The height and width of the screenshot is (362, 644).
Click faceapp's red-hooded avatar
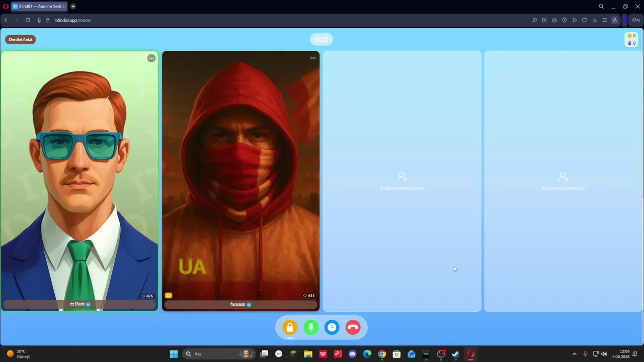240,176
